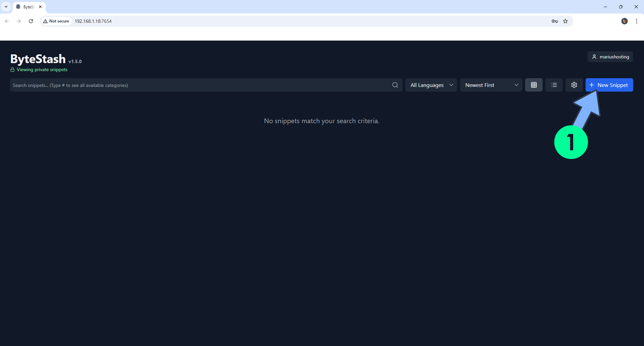This screenshot has width=644, height=346.
Task: Click address bar URL 192.168.1.18:7654
Action: [x=93, y=21]
